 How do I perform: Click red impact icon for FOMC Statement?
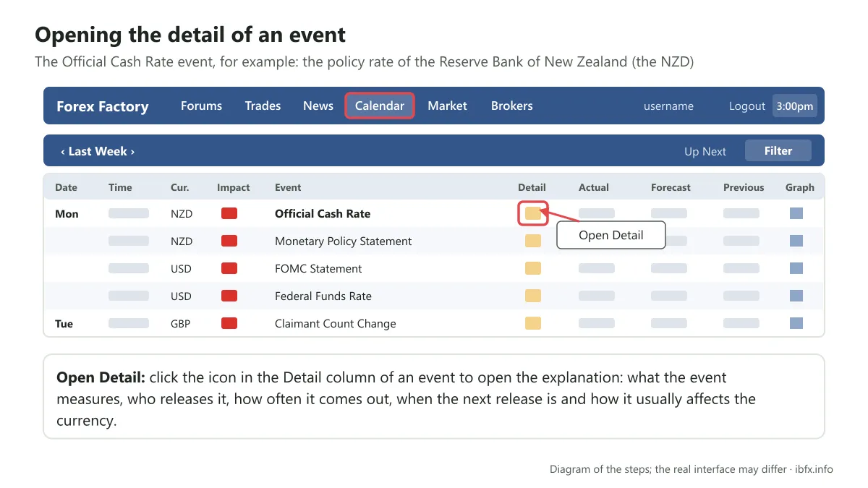[229, 268]
